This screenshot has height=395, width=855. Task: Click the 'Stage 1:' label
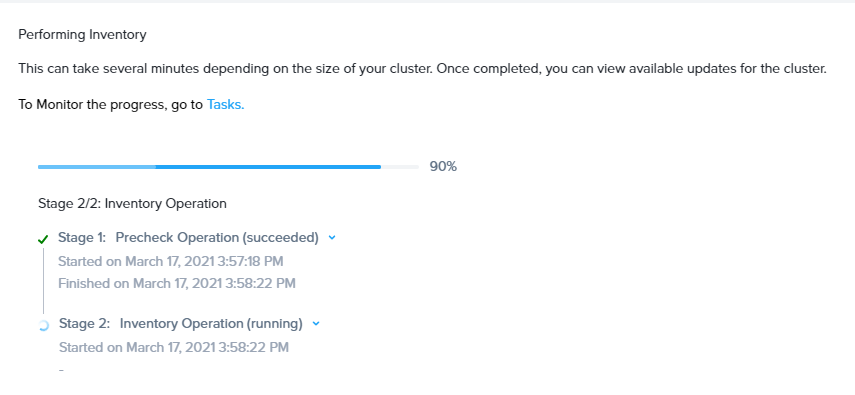click(82, 238)
